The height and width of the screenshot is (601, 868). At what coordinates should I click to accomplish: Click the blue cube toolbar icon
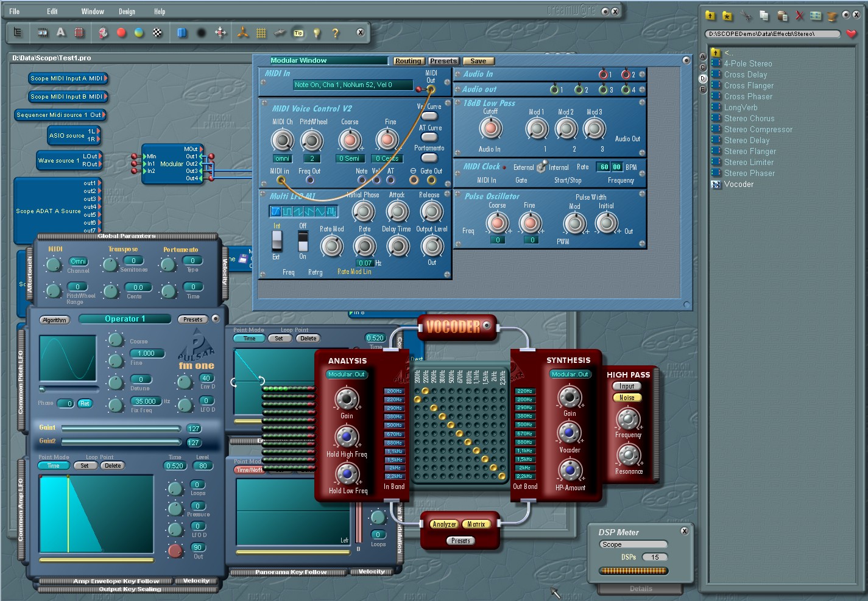coord(182,33)
